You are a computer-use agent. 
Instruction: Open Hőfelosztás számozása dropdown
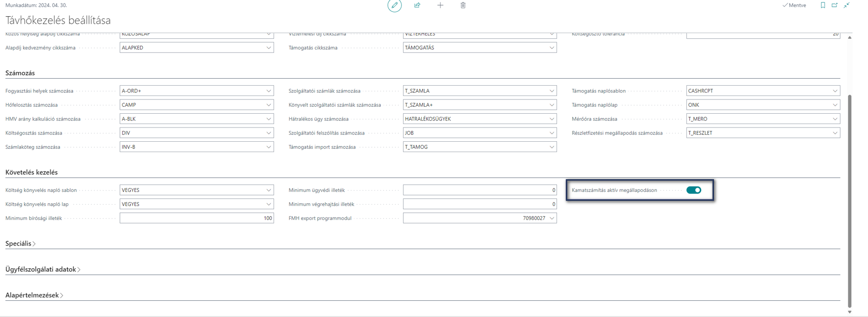(x=269, y=105)
